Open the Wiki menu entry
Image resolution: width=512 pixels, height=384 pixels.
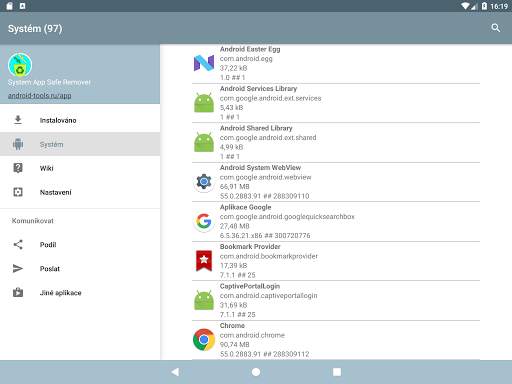coord(80,168)
